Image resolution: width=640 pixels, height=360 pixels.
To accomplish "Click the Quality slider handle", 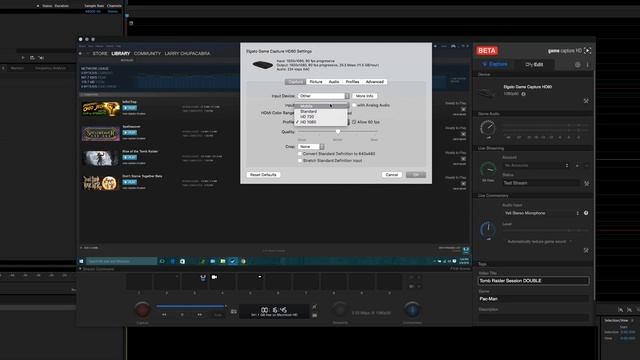I will (338, 131).
